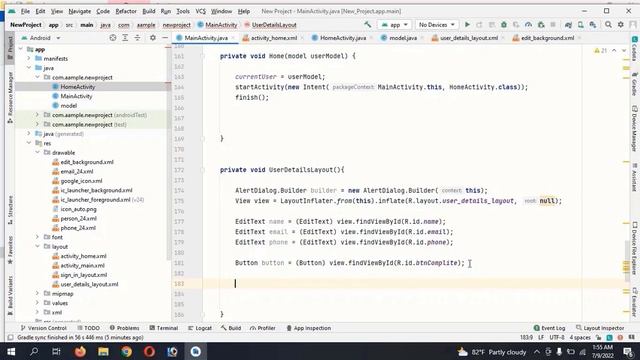
Task: Open Project panel options gear icon
Action: [153, 38]
